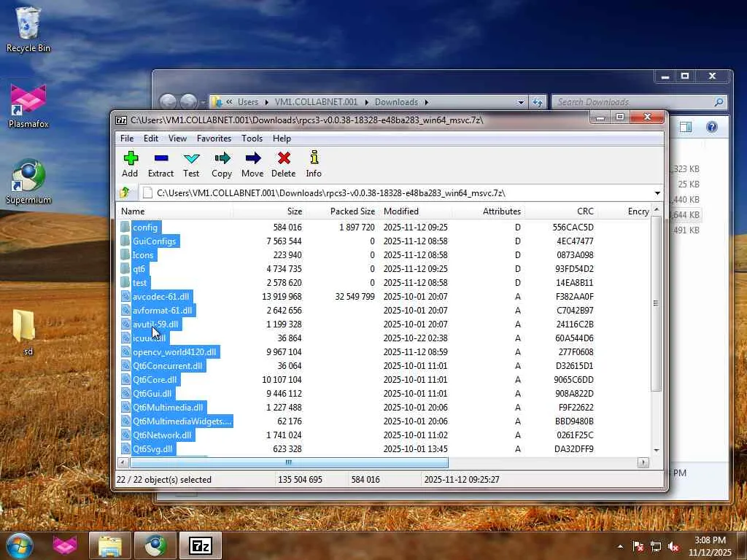Image resolution: width=747 pixels, height=560 pixels.
Task: Sort by the Size column header
Action: [x=269, y=211]
